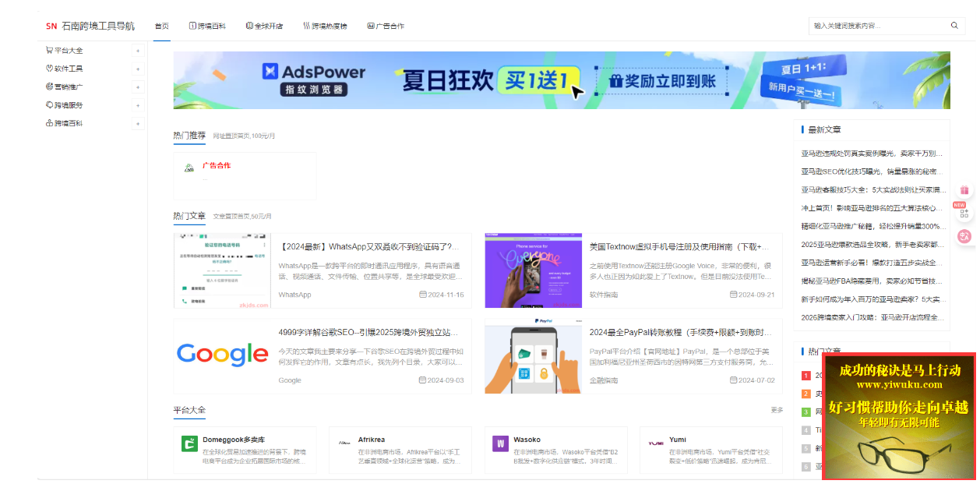Open the NEW mini-apps grid icon
The width and height of the screenshot is (980, 484).
click(965, 214)
